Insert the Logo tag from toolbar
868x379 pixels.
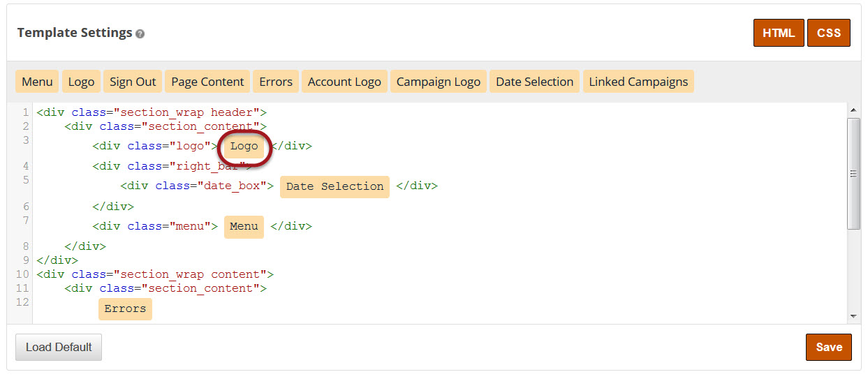click(x=81, y=82)
